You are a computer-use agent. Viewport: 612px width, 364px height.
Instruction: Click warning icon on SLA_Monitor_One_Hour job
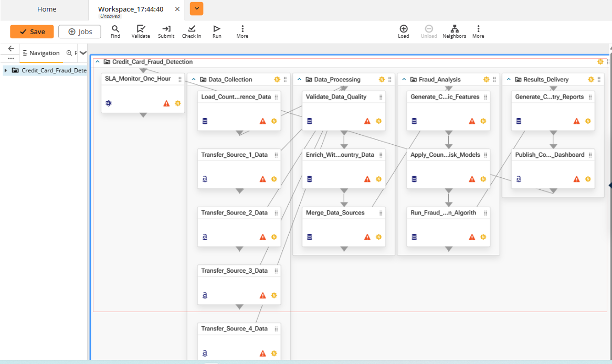tap(166, 103)
